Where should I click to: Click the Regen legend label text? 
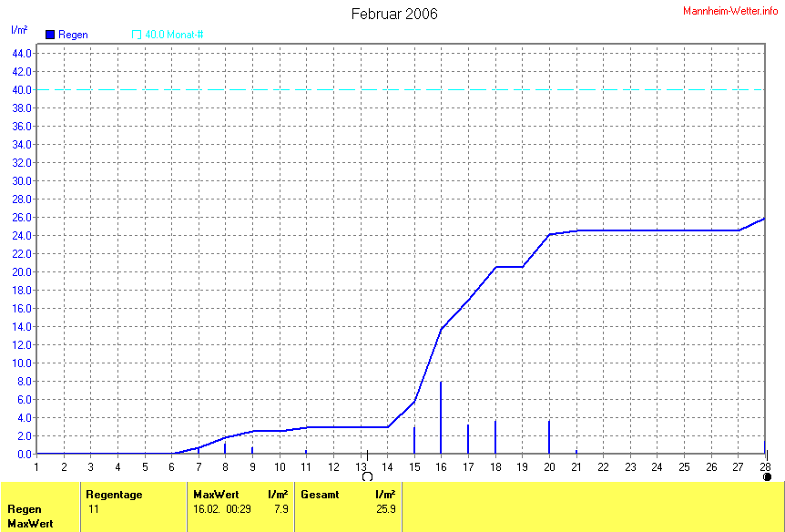[x=73, y=35]
